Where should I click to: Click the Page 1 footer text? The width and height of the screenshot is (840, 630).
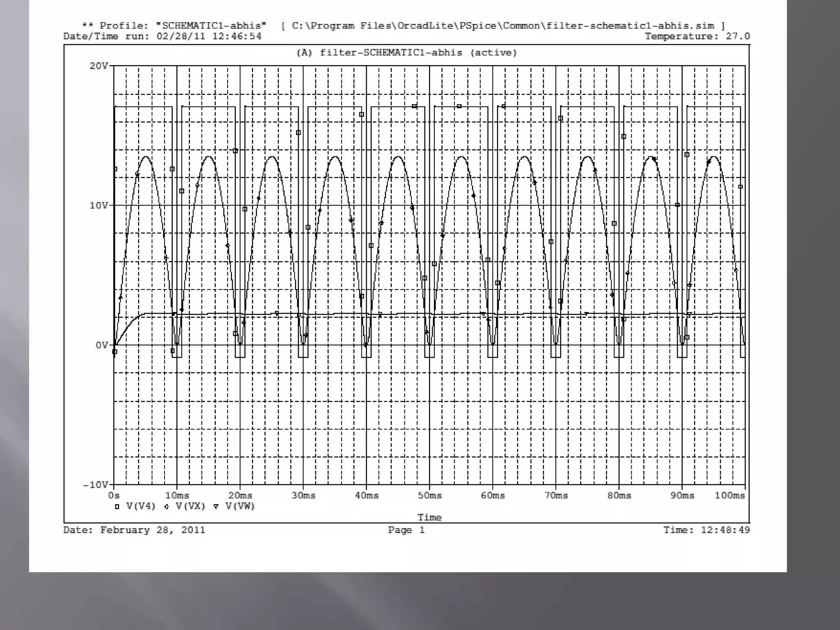(406, 530)
